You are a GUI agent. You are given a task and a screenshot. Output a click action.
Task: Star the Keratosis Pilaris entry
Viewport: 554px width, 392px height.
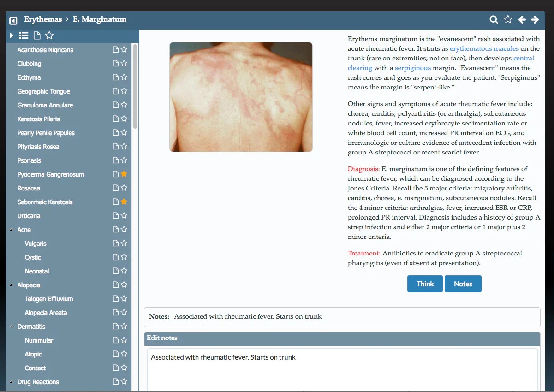(x=124, y=119)
